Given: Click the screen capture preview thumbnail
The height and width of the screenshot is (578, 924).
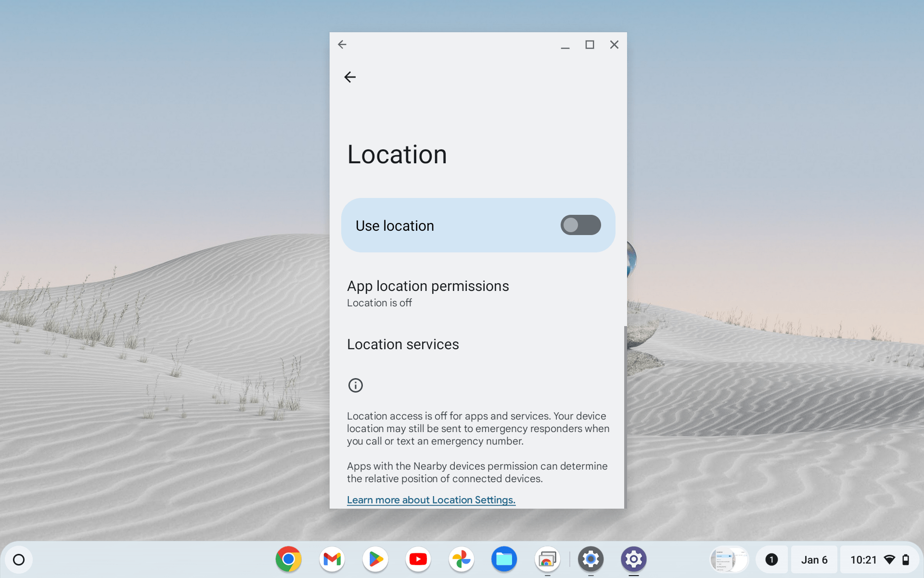Looking at the screenshot, I should [x=728, y=559].
